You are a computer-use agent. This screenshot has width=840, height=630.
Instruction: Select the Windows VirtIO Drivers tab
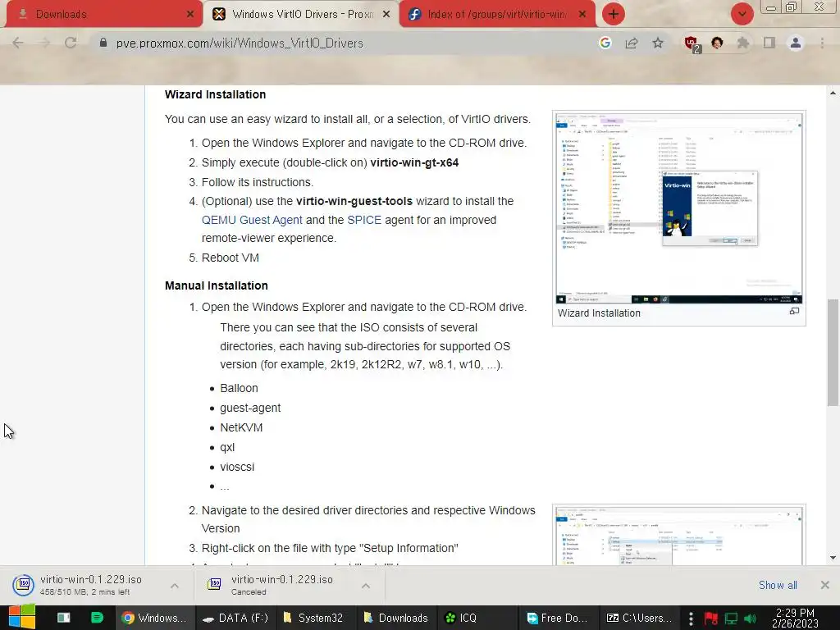coord(303,15)
